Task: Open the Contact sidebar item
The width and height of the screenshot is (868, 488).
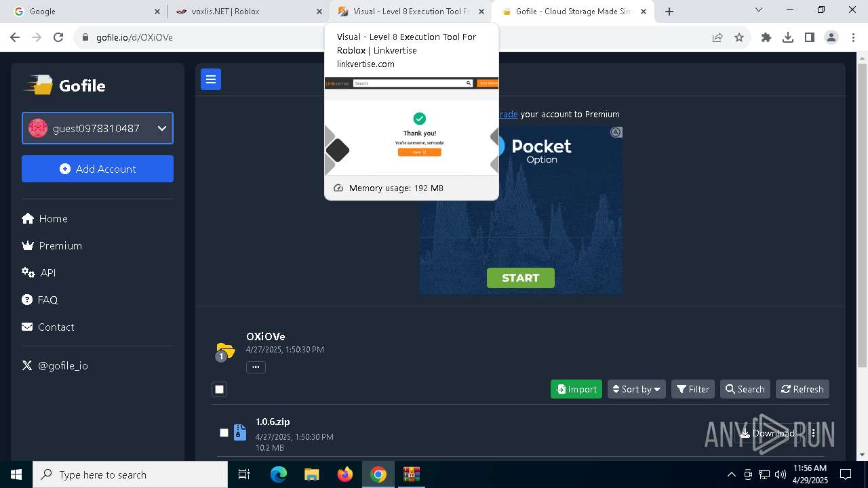Action: coord(48,327)
